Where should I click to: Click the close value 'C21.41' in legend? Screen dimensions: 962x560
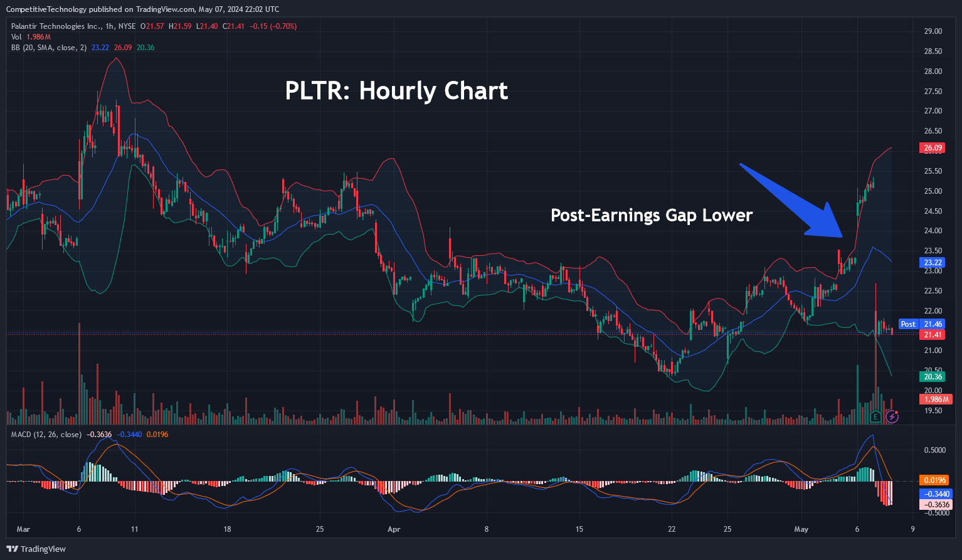[x=234, y=26]
